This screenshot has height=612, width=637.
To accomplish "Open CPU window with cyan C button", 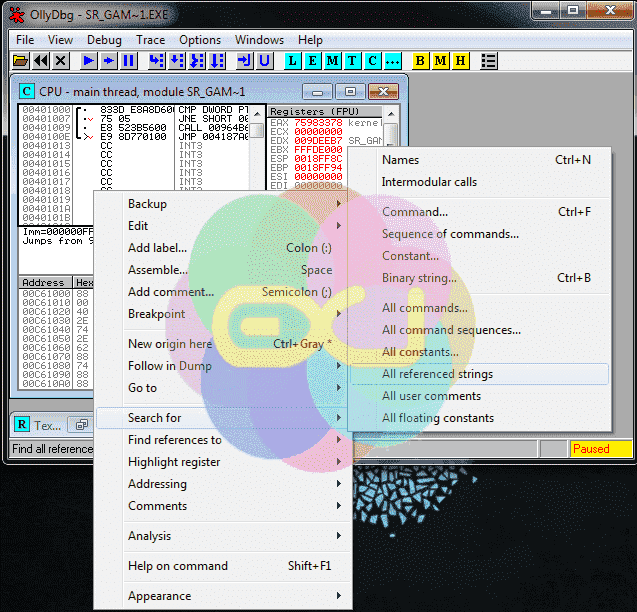I will [372, 61].
